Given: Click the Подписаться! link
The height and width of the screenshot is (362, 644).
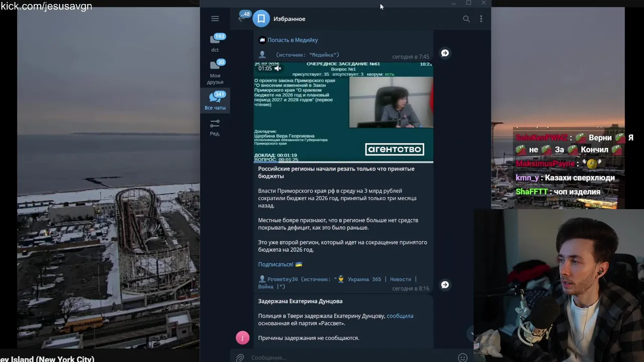Looking at the screenshot, I should tap(276, 264).
